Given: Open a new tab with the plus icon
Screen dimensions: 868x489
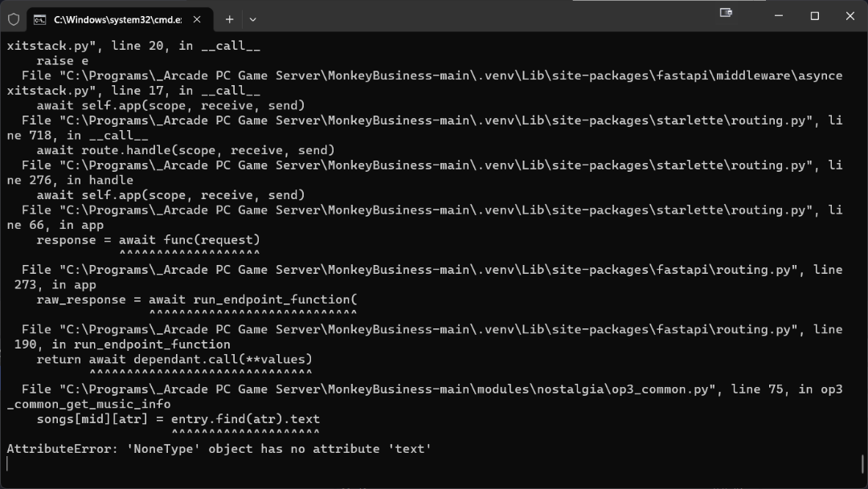Looking at the screenshot, I should click(x=229, y=18).
